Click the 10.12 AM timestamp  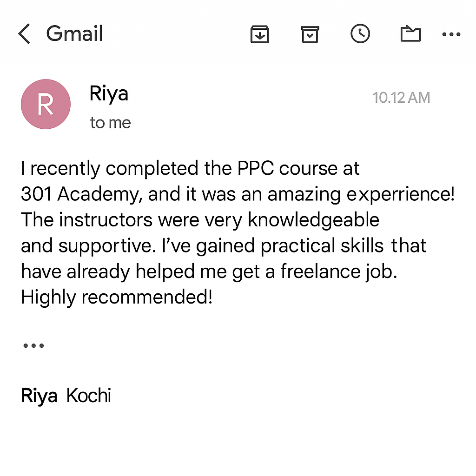401,98
